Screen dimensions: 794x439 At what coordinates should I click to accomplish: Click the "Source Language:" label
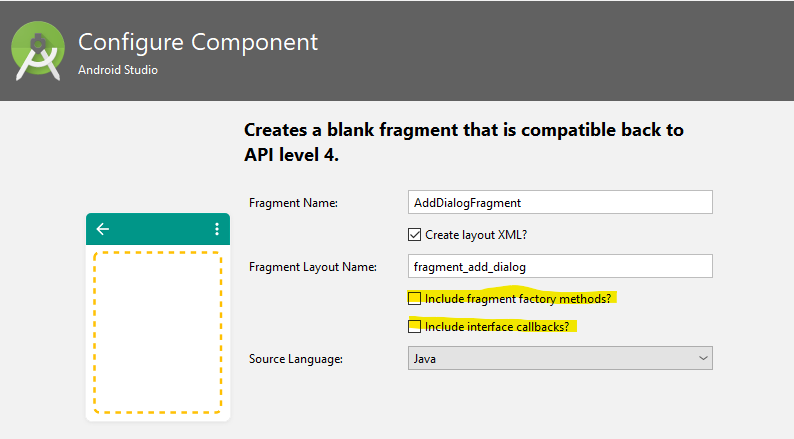click(x=296, y=358)
